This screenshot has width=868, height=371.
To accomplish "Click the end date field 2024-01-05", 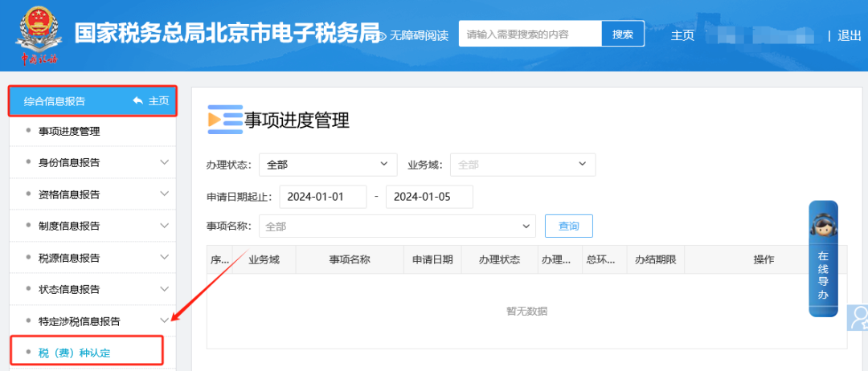I will (x=429, y=197).
